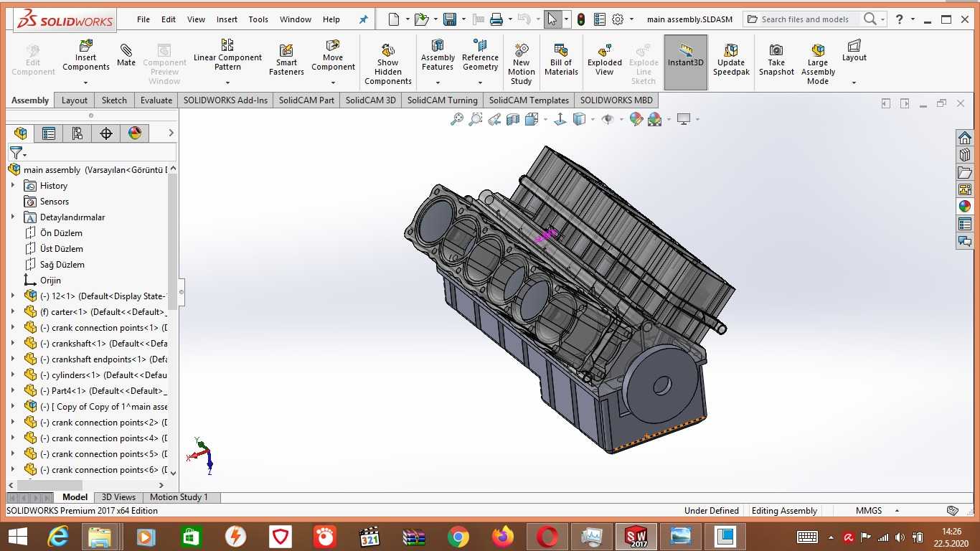Open the Insert Components dropdown arrow
The height and width of the screenshot is (551, 980).
pyautogui.click(x=85, y=82)
